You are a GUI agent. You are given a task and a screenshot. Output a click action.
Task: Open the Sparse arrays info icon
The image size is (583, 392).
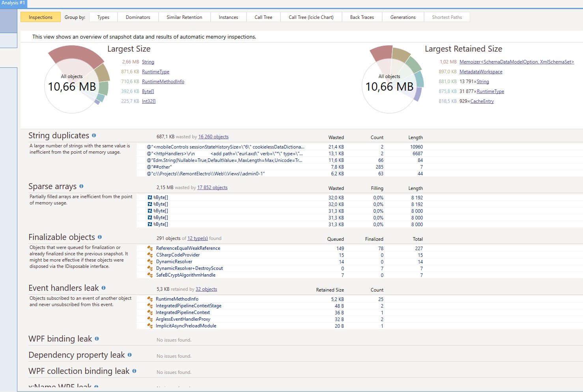tap(81, 186)
